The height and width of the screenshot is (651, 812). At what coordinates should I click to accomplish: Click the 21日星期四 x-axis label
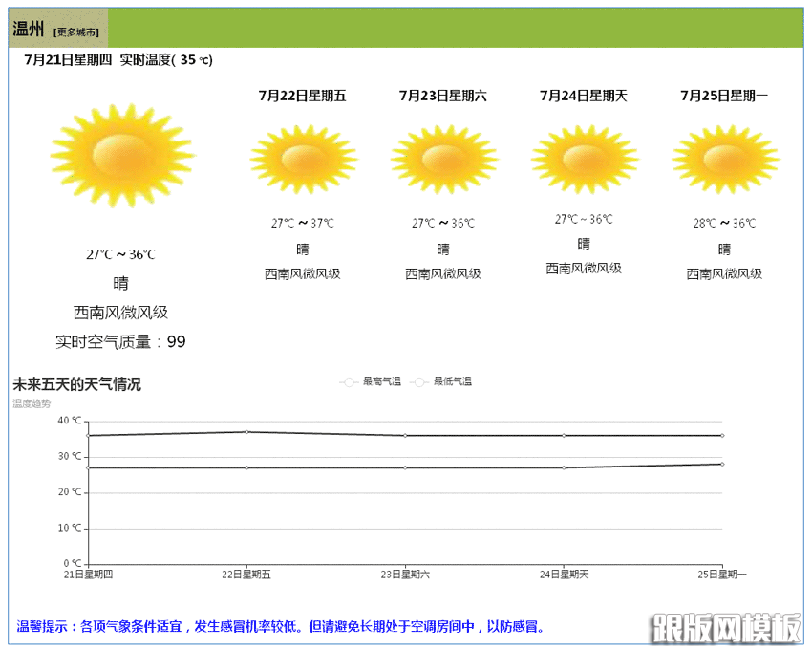tap(89, 575)
